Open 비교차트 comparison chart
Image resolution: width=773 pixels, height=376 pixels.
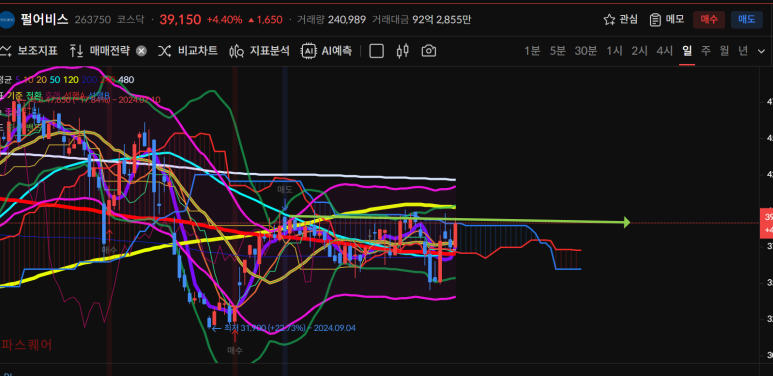(x=188, y=51)
